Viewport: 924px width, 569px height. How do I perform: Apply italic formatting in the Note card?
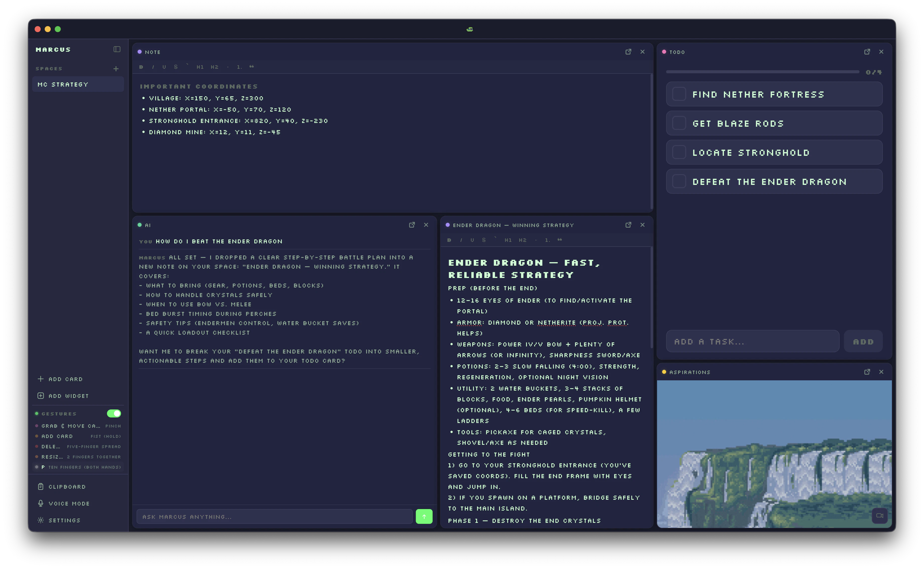(153, 67)
